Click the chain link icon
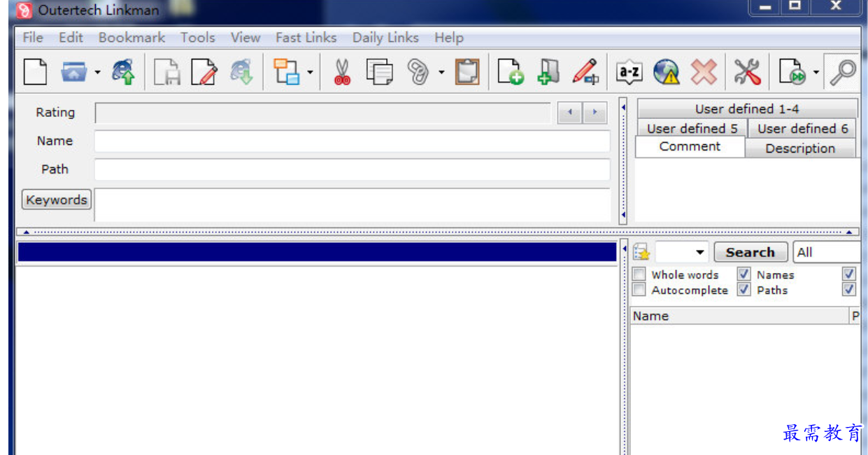Image resolution: width=868 pixels, height=455 pixels. [x=418, y=72]
